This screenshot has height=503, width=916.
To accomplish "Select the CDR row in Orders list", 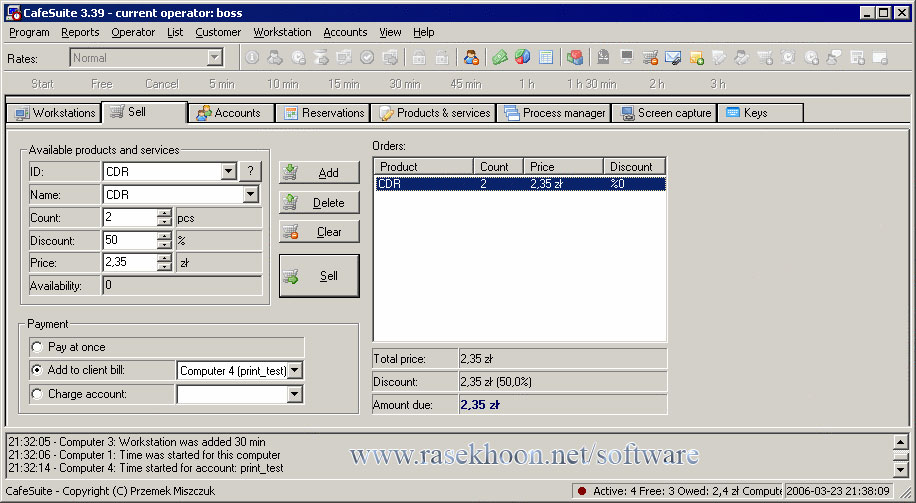I will tap(520, 184).
